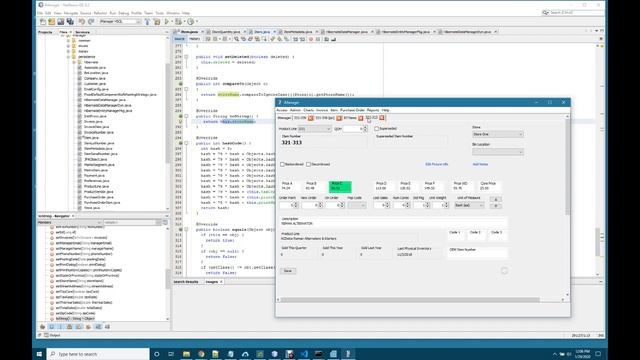This screenshot has height=360, width=640.
Task: Collapse the persistence folder in Files tree
Action: [69, 57]
